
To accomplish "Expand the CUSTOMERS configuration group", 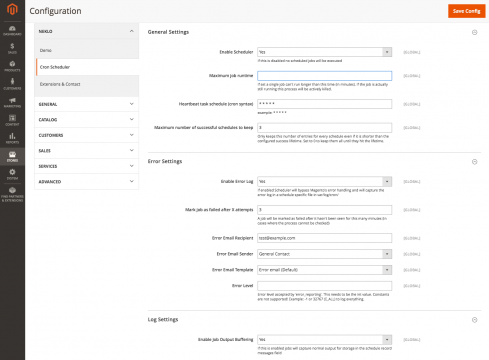I will (x=87, y=135).
